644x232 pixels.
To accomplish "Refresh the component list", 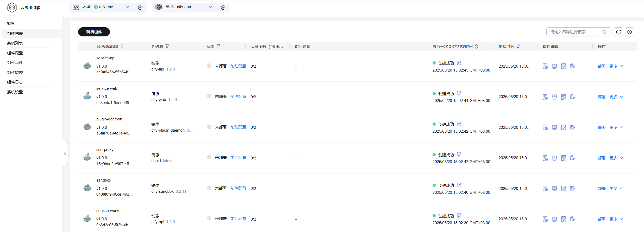I will 618,32.
